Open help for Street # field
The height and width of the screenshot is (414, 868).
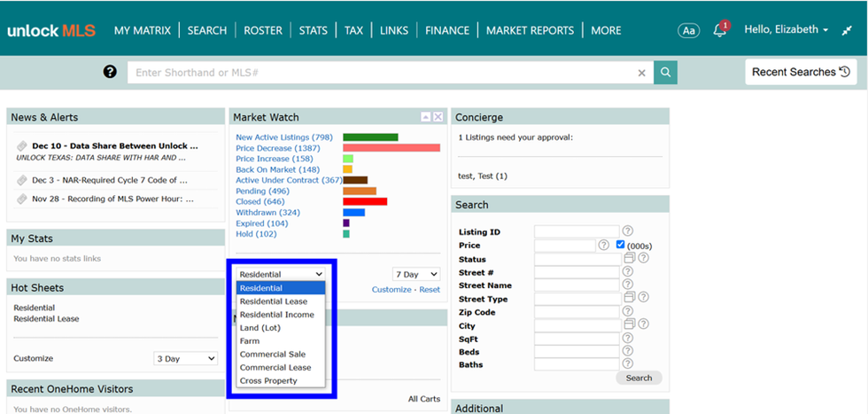[x=628, y=271]
